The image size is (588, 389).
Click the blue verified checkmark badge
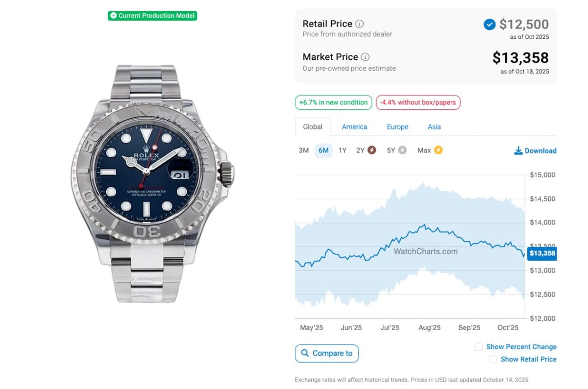490,25
